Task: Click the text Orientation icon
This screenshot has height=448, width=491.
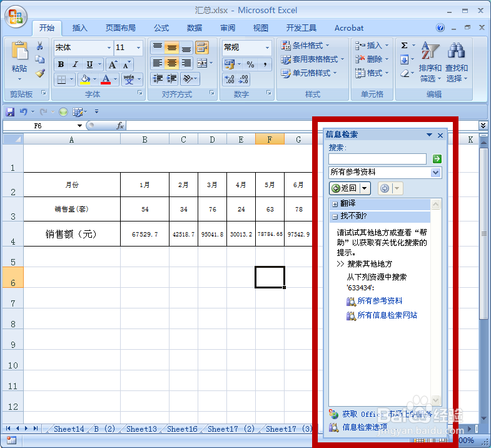Action: point(188,79)
